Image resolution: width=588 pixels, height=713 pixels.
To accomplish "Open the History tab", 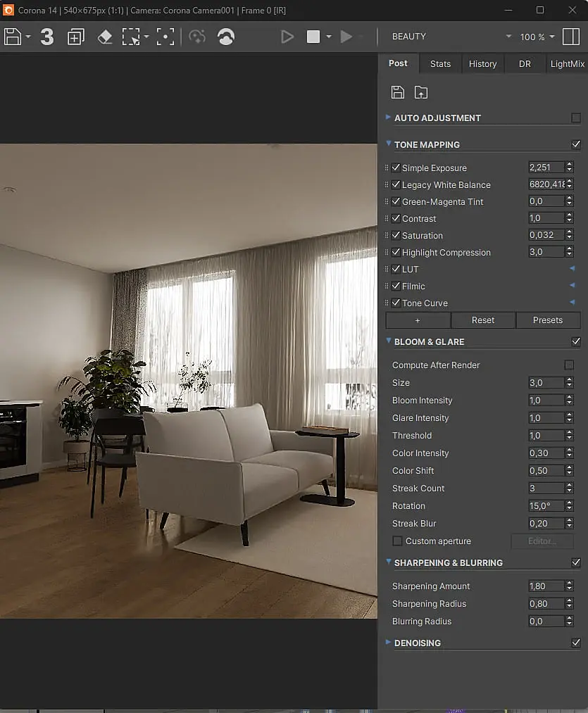I will click(x=482, y=63).
